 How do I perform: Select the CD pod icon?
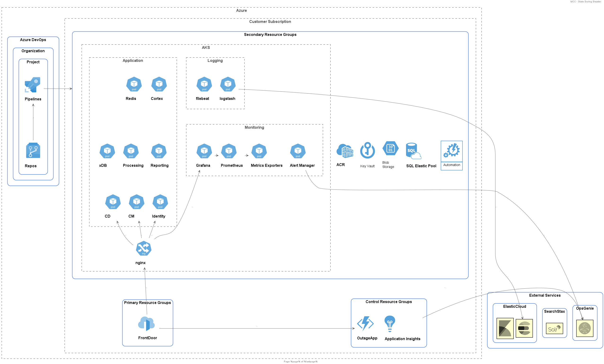[x=113, y=202]
